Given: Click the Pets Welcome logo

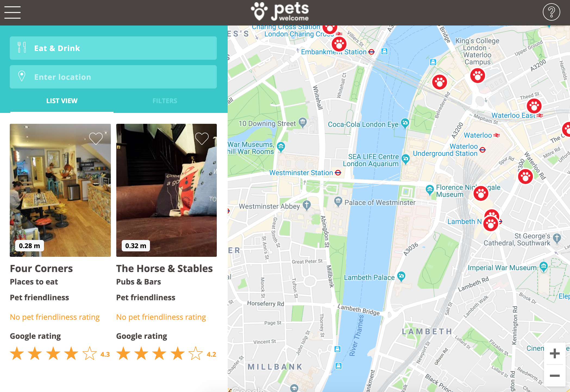Looking at the screenshot, I should click(280, 12).
